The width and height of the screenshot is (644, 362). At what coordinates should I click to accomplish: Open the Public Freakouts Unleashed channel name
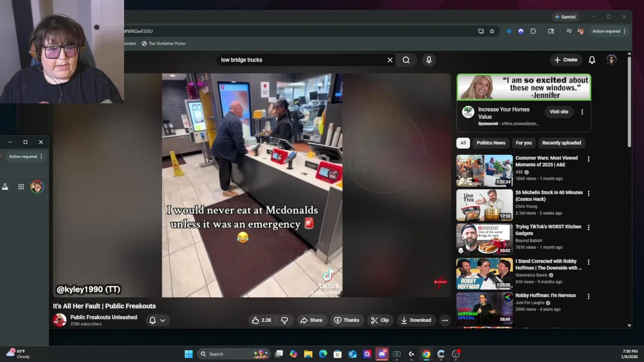(x=104, y=317)
